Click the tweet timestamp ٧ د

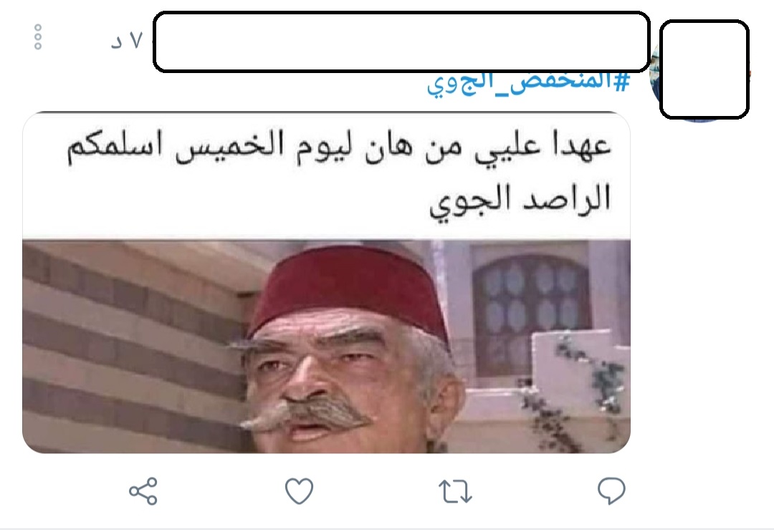tap(127, 40)
